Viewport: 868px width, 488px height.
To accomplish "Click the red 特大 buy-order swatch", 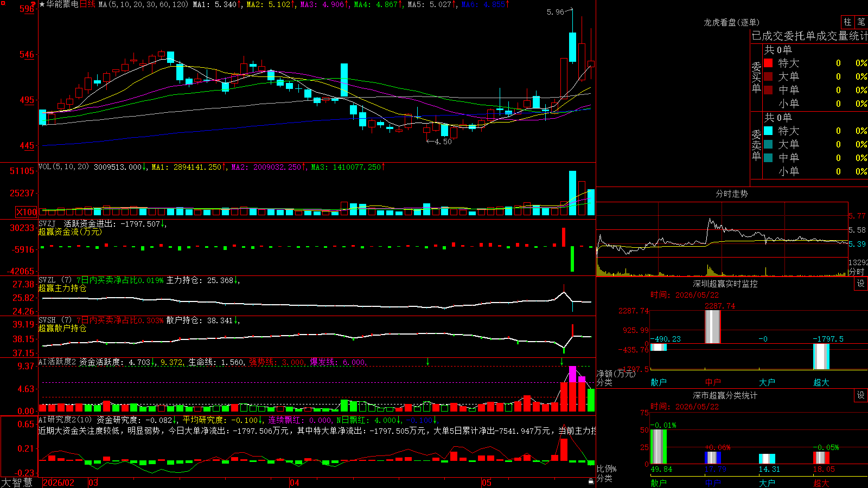I will point(768,63).
